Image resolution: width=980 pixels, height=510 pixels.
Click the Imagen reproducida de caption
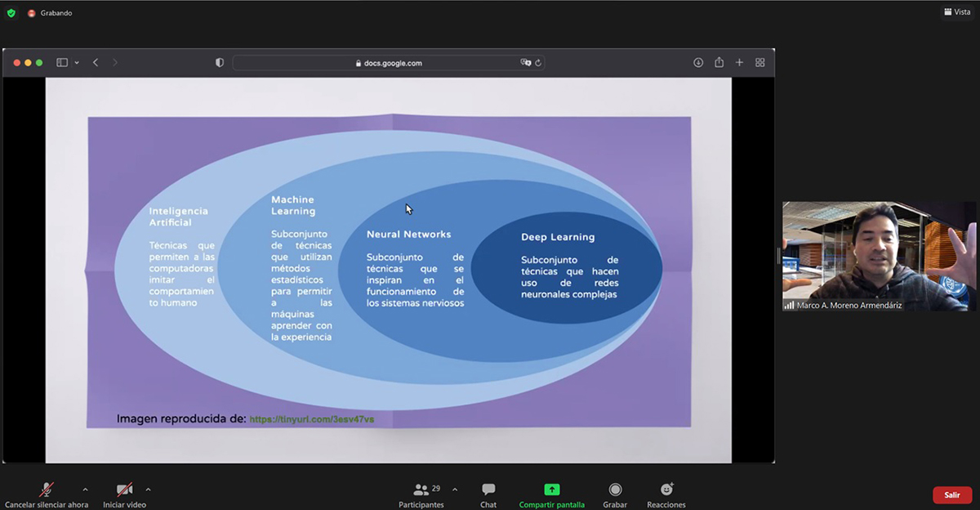[x=181, y=418]
